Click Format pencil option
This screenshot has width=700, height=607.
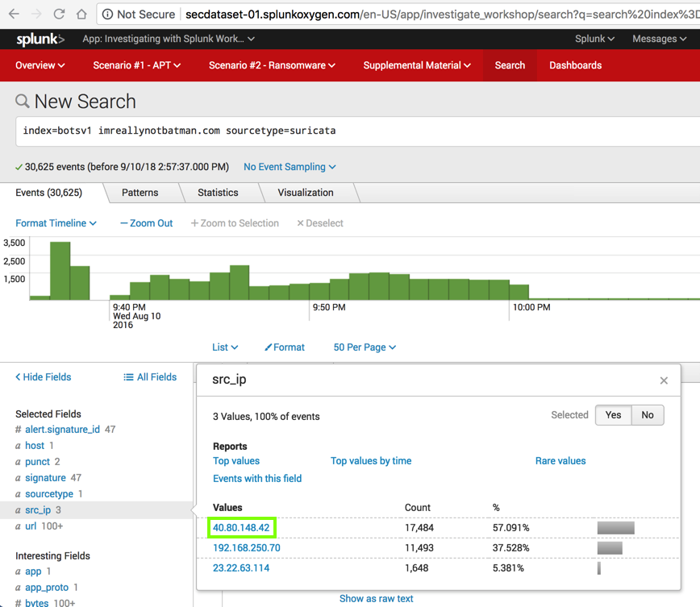pyautogui.click(x=285, y=347)
